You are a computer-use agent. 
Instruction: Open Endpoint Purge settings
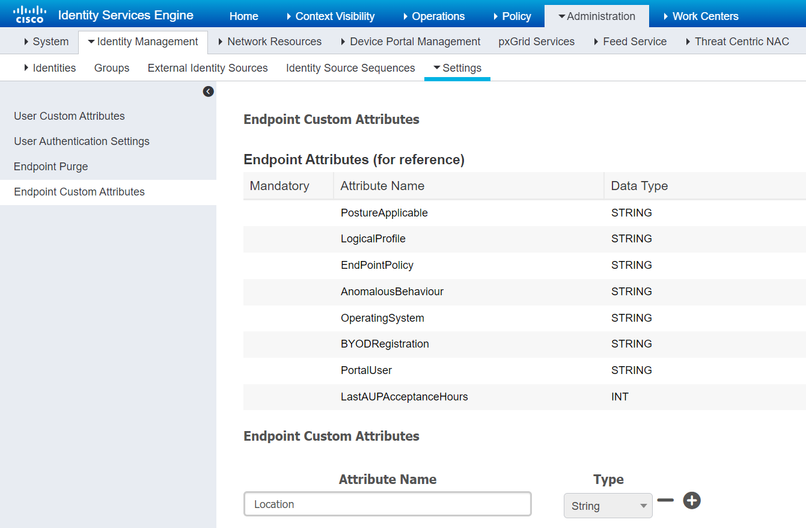pyautogui.click(x=51, y=167)
